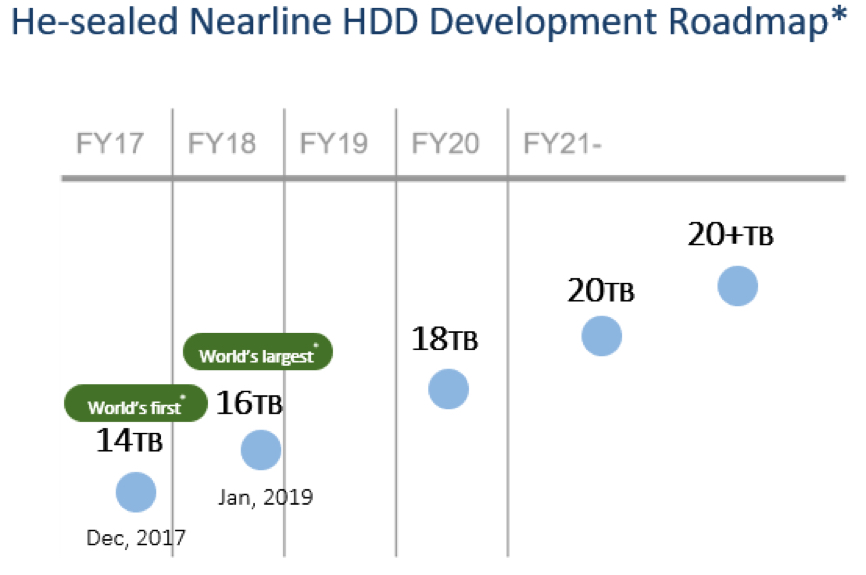Click the 20TB blue circle marker
The image size is (866, 575).
pos(601,336)
